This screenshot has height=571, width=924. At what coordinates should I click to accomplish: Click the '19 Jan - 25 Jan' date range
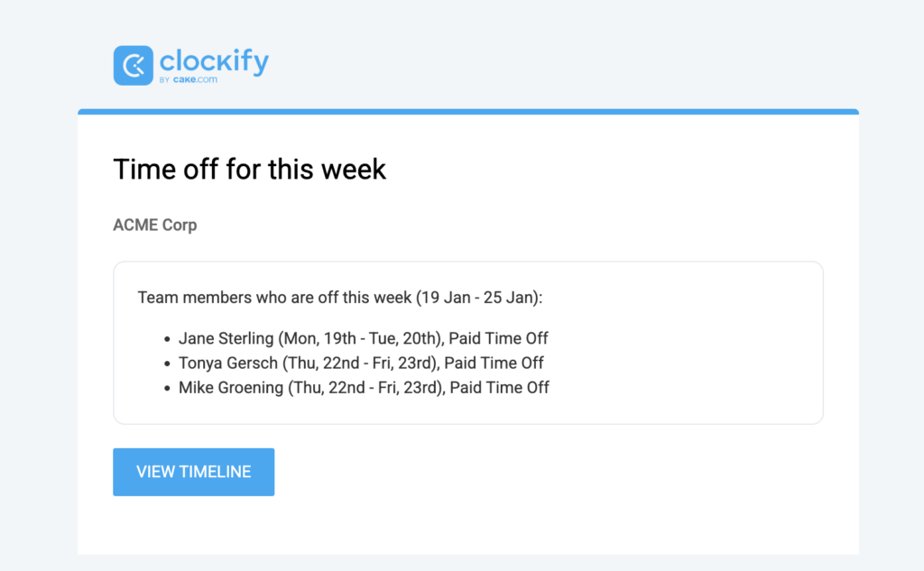486,297
